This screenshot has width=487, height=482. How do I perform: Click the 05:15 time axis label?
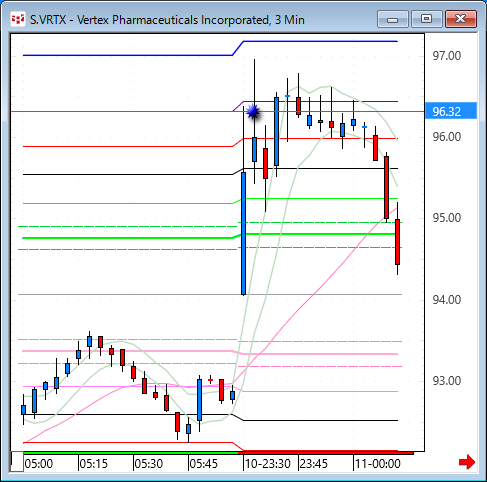(94, 464)
